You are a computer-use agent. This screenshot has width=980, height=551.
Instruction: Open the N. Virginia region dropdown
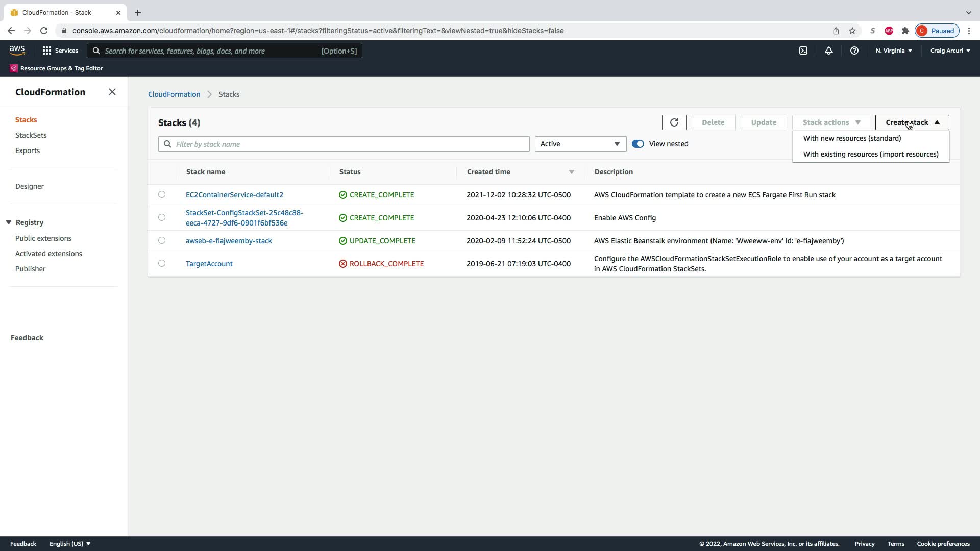(x=893, y=51)
